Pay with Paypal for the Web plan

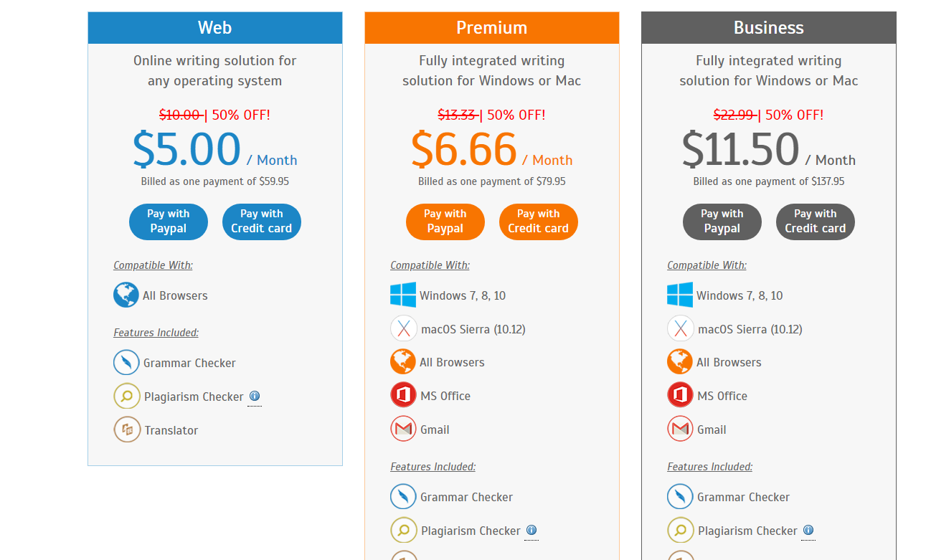169,222
